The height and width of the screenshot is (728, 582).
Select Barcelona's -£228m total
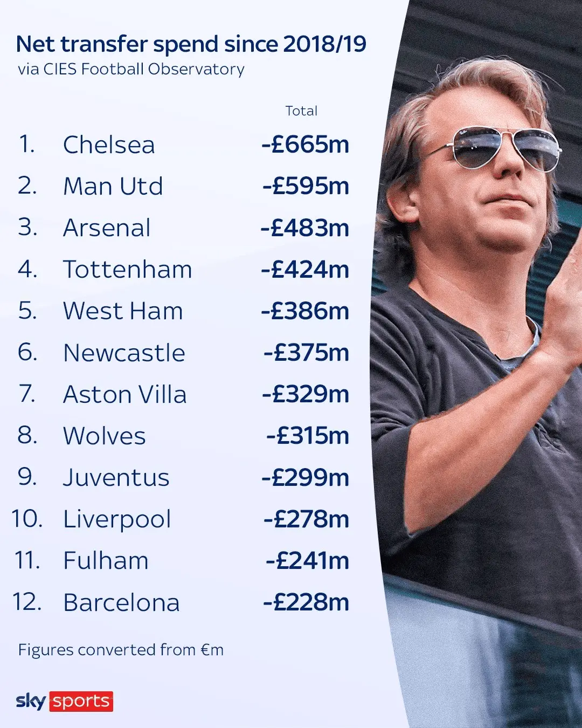point(306,602)
